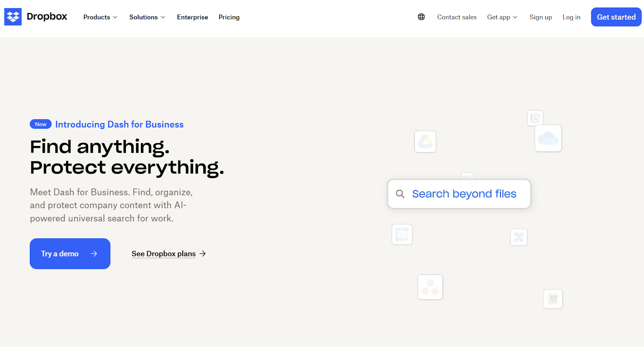Viewport: 644px width, 347px height.
Task: Click the Get started button
Action: (616, 17)
